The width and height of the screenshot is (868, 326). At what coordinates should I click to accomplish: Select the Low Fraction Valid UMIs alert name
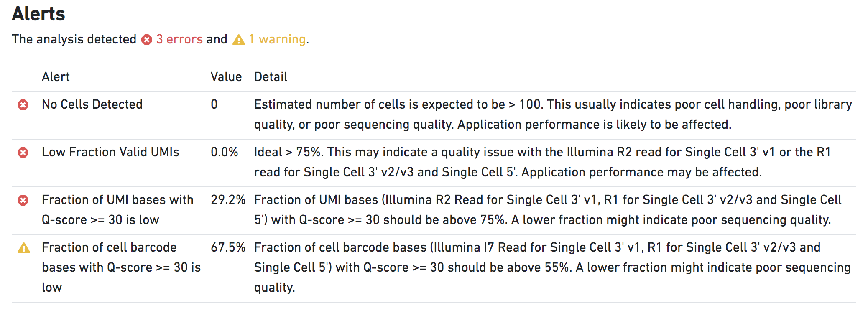point(110,152)
